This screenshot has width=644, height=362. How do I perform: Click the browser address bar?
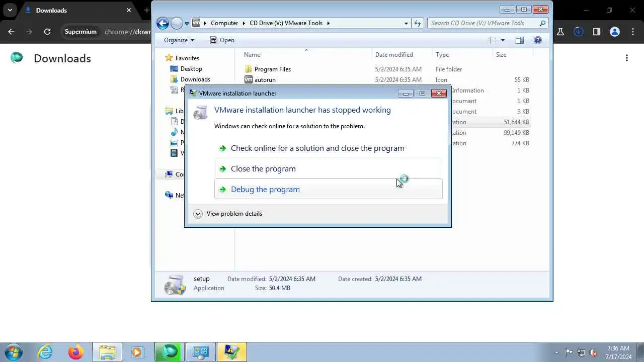point(127,32)
